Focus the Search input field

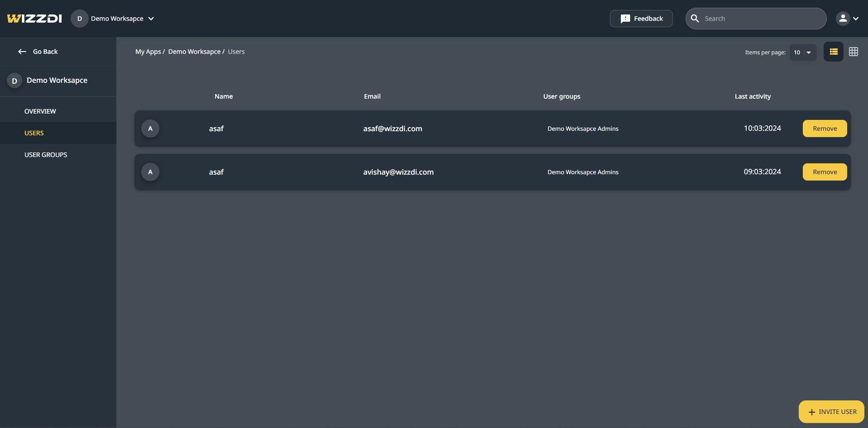click(761, 19)
